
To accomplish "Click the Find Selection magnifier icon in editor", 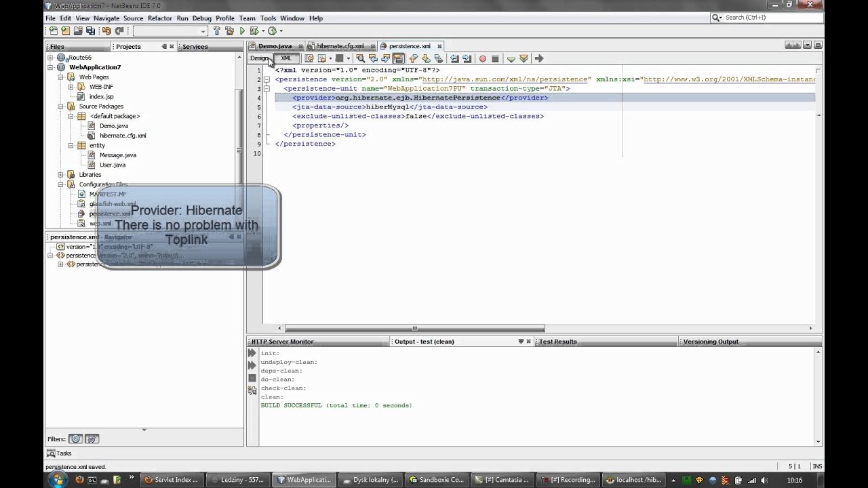I will tap(361, 58).
